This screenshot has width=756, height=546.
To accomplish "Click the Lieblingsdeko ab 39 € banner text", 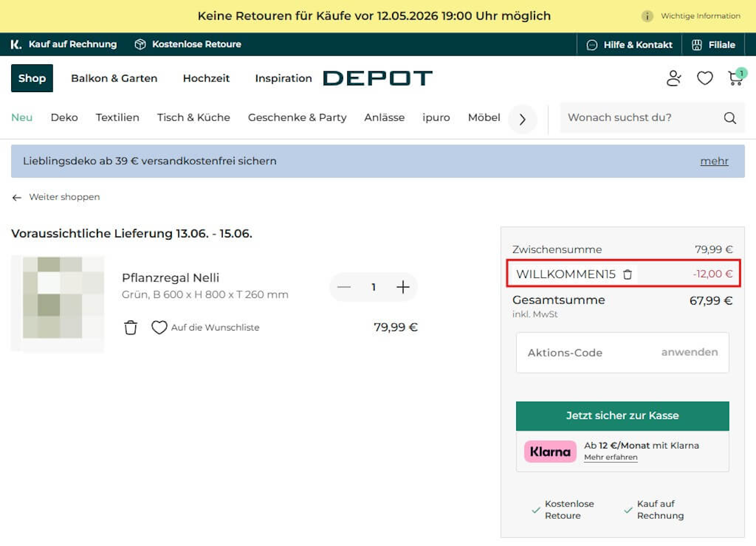I will click(149, 161).
